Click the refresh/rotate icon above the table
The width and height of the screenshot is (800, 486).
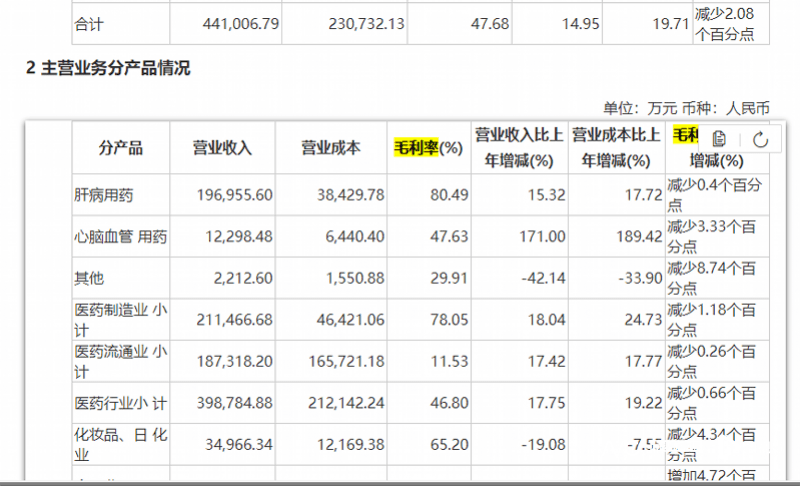coord(759,139)
